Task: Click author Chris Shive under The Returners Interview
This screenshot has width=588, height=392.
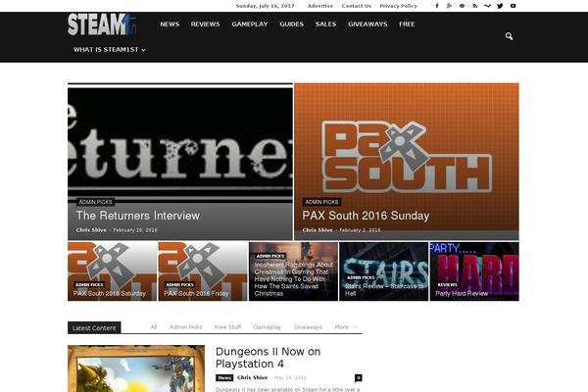Action: (91, 230)
